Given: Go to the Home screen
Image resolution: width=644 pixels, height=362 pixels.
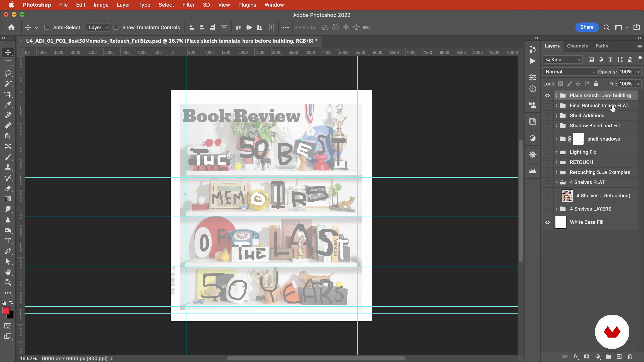Looking at the screenshot, I should [11, 27].
